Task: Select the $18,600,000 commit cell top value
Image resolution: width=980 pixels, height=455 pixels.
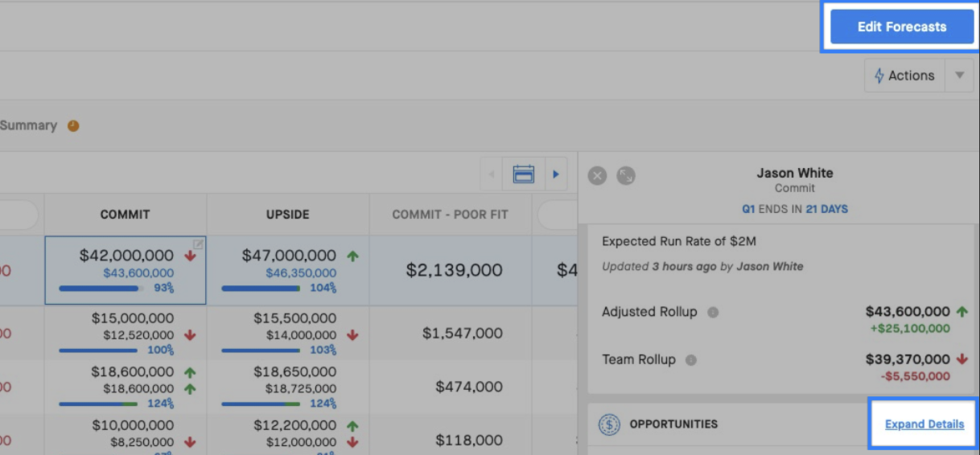Action: pyautogui.click(x=133, y=371)
